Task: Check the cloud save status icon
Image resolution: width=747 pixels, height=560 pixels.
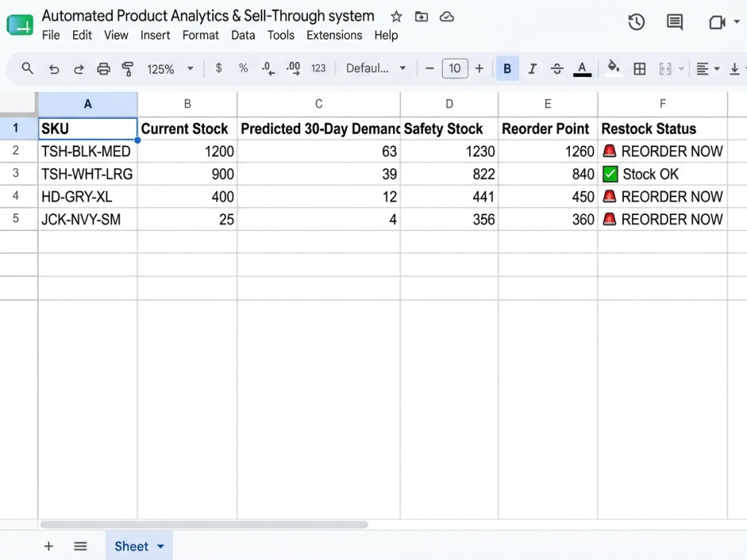Action: coord(447,17)
